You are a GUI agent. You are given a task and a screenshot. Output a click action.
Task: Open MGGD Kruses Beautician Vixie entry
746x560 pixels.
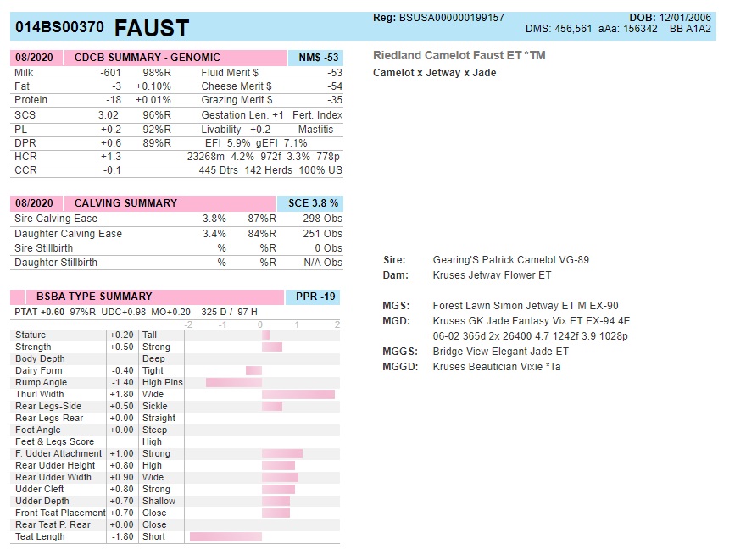(x=496, y=367)
